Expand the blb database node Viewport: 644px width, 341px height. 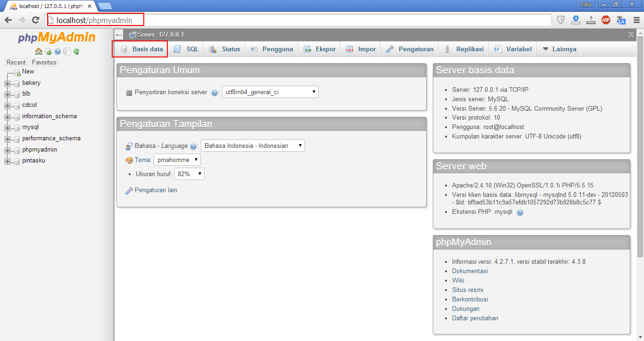click(7, 94)
